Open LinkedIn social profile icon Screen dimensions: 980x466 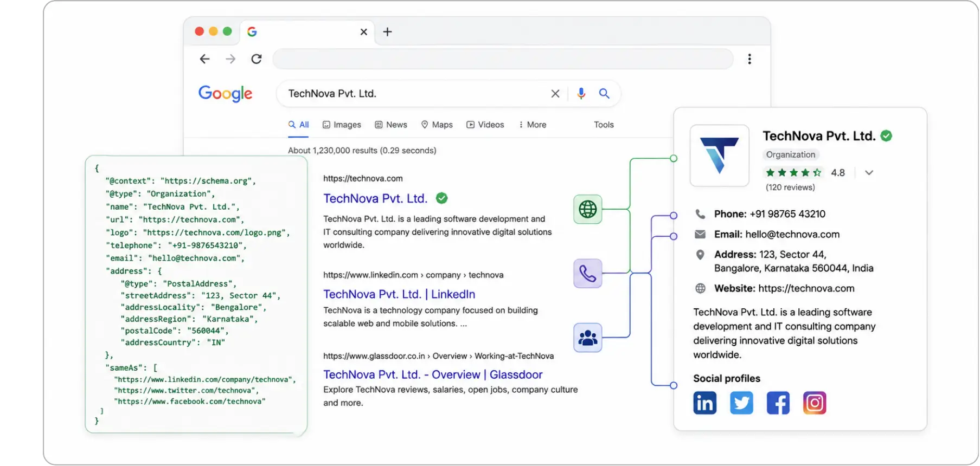pos(705,403)
